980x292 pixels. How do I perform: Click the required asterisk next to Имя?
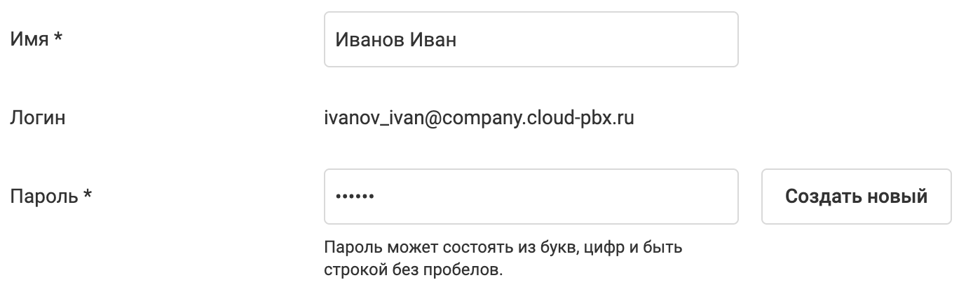59,38
